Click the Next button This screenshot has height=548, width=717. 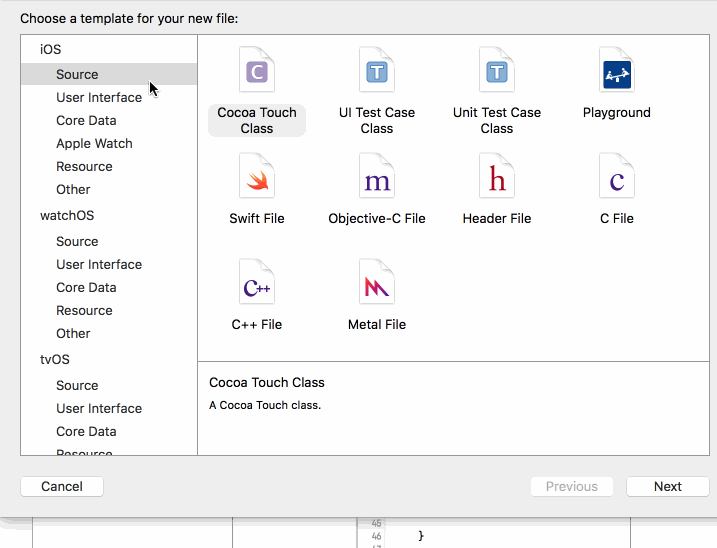668,487
